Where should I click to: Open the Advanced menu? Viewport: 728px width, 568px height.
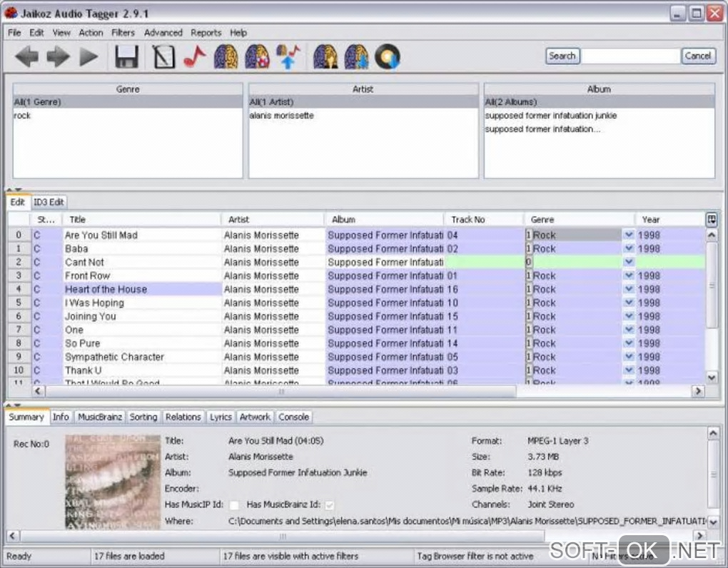163,33
